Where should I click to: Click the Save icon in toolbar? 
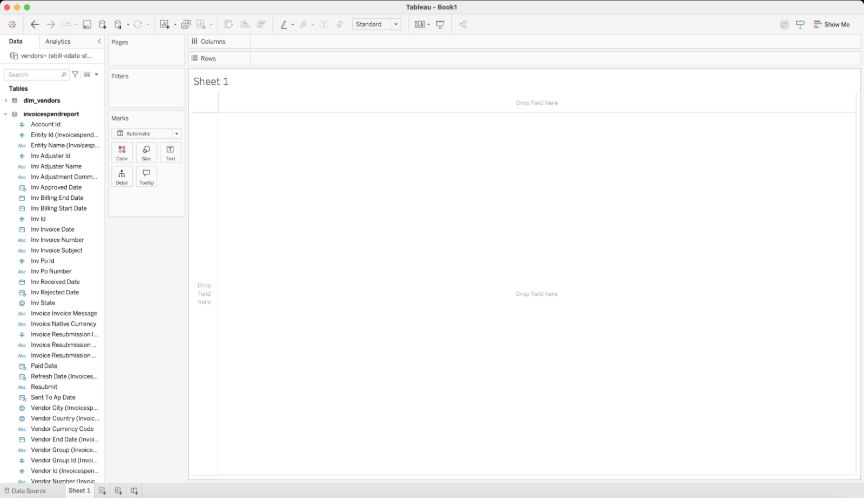pos(87,24)
